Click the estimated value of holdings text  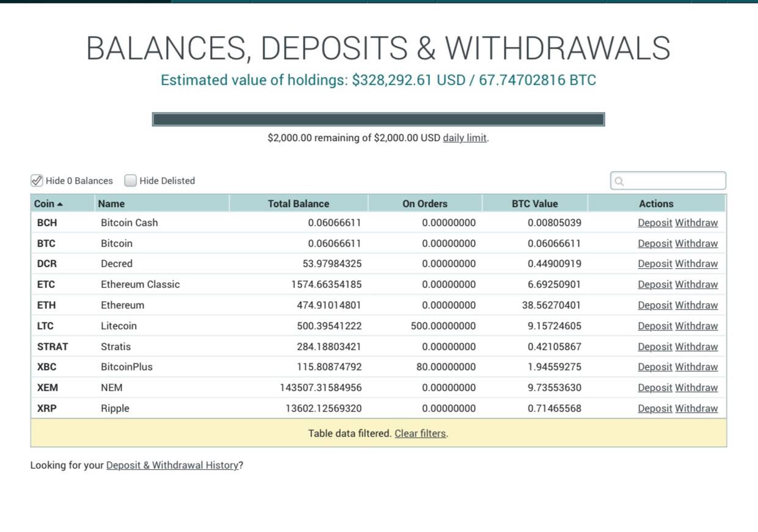click(x=378, y=80)
